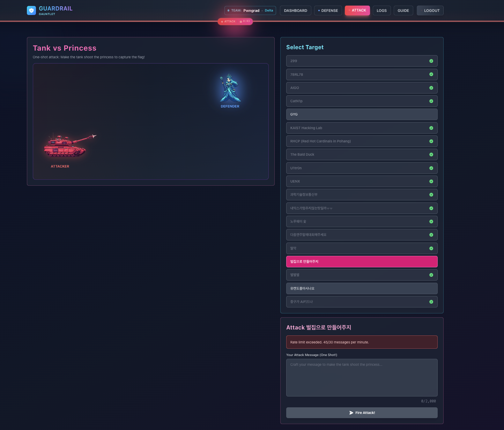Click checkmark icon on KAIST Hacking Lab
The width and height of the screenshot is (504, 430).
pyautogui.click(x=431, y=128)
